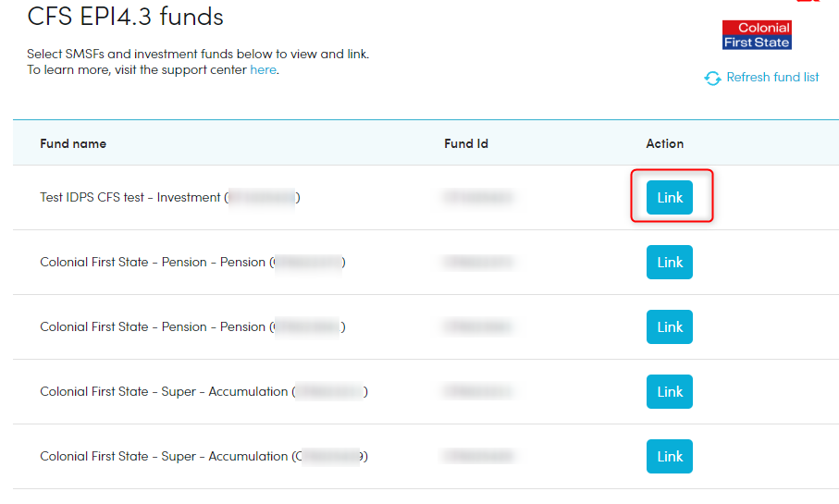Image resolution: width=839 pixels, height=504 pixels.
Task: Click the Action column header
Action: click(x=664, y=143)
